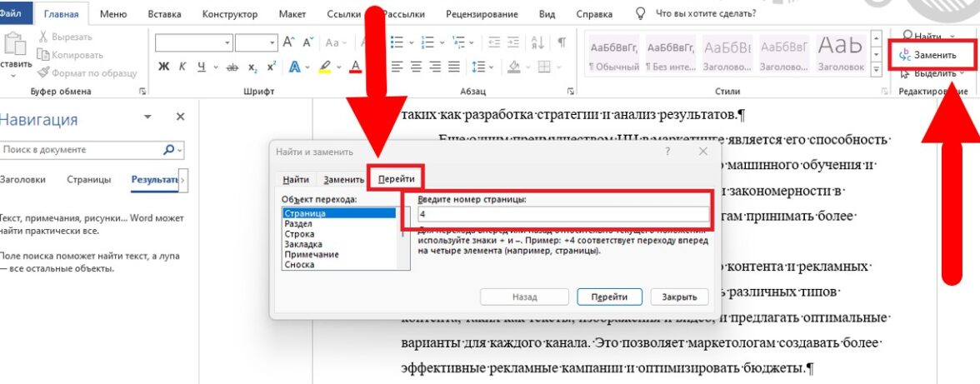Apply the Без интервала style from the gallery
Image resolution: width=980 pixels, height=384 pixels.
pos(671,53)
